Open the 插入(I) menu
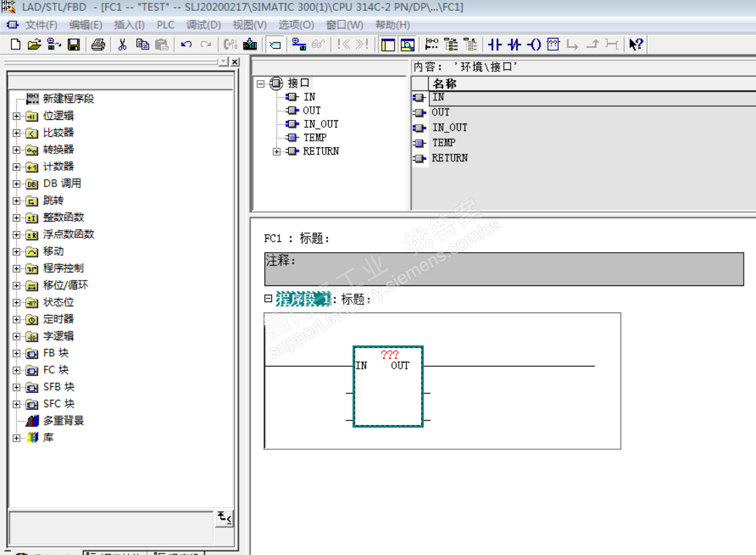The width and height of the screenshot is (756, 555). pyautogui.click(x=130, y=25)
